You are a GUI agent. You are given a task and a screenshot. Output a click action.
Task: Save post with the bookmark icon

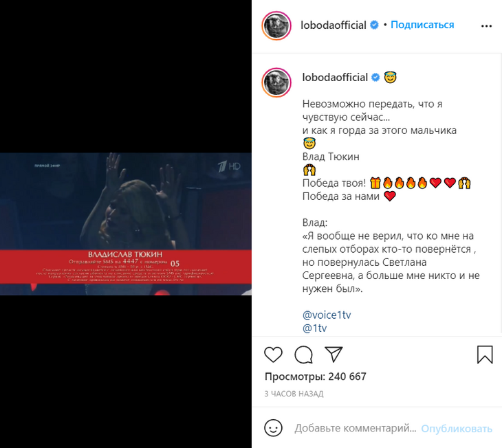(485, 355)
